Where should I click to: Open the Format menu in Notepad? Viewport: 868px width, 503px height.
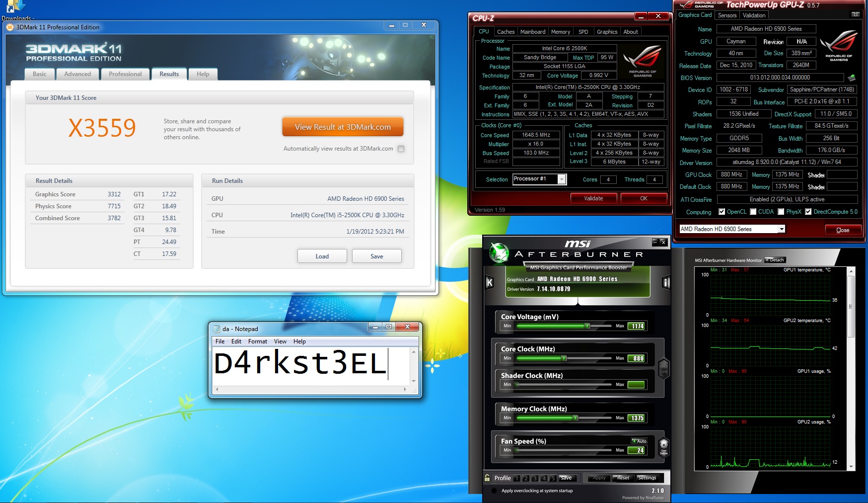tap(257, 341)
